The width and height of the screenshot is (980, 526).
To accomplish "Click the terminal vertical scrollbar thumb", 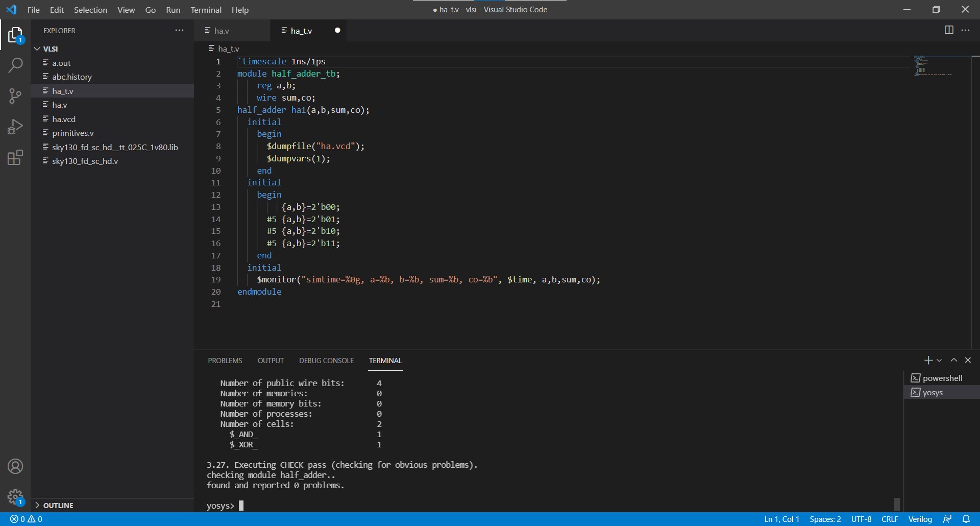I will click(897, 504).
